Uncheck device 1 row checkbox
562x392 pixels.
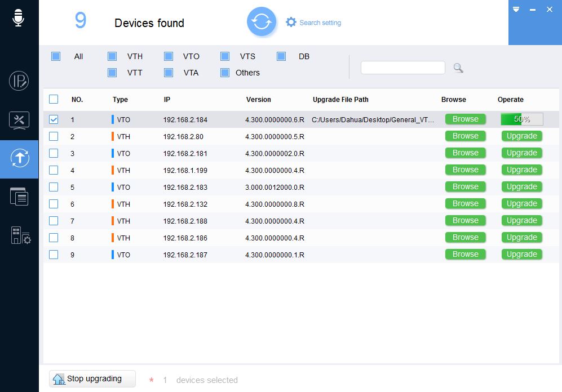click(x=54, y=119)
